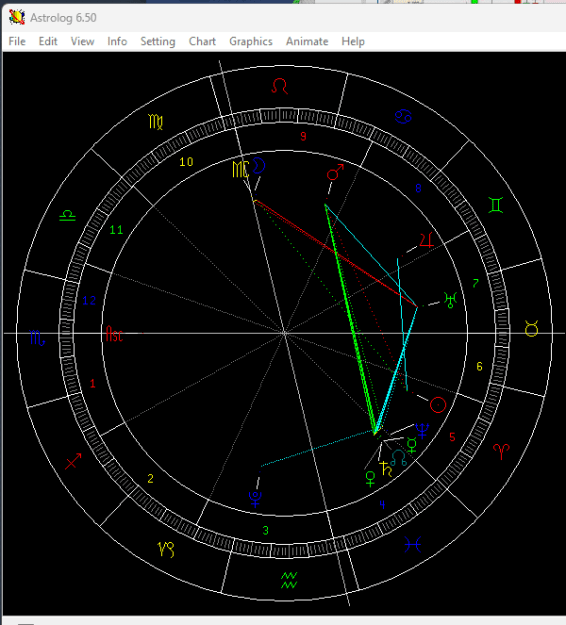The height and width of the screenshot is (625, 566).
Task: Click the red Leo sign glyph
Action: (279, 86)
